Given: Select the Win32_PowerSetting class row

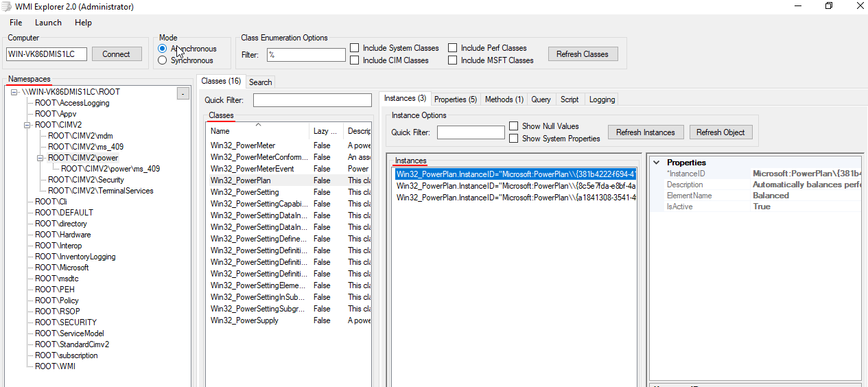Looking at the screenshot, I should tap(288, 192).
